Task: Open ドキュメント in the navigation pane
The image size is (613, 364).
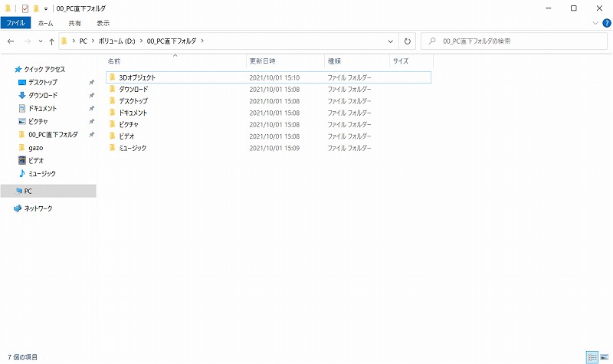Action: (x=43, y=108)
